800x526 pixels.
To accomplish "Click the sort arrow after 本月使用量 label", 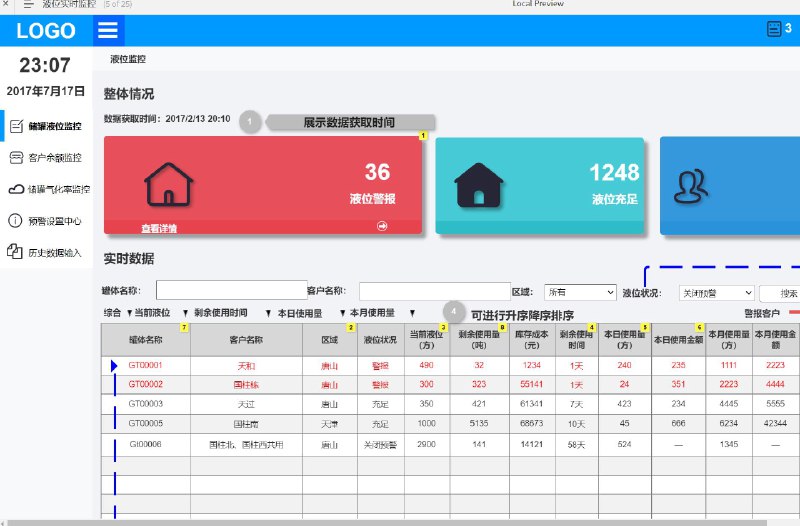I will point(412,313).
